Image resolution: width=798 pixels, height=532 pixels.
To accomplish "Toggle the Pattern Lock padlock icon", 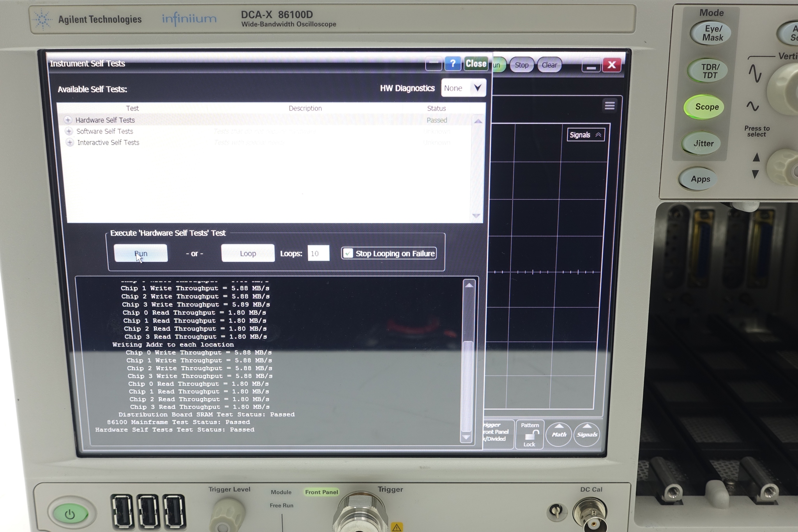I will pos(530,435).
